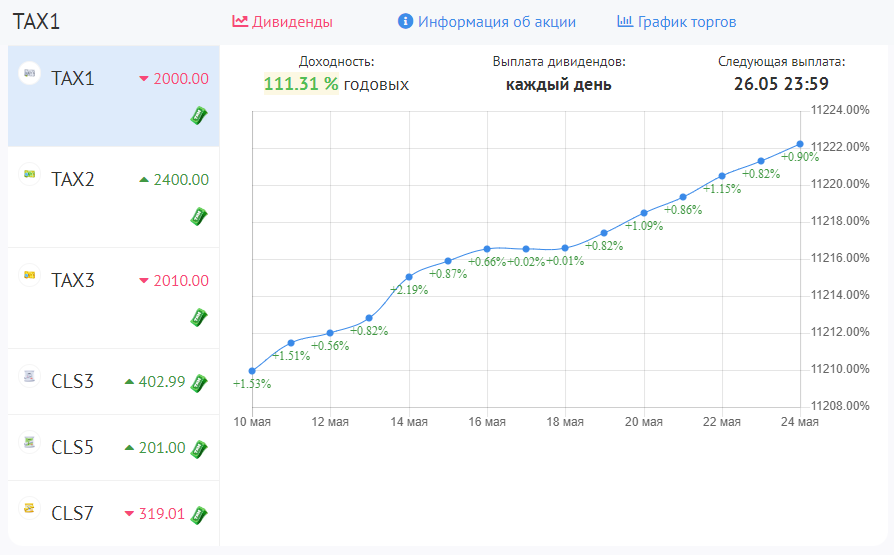Open the График торгов tab
Screen dimensions: 894x555
677,22
